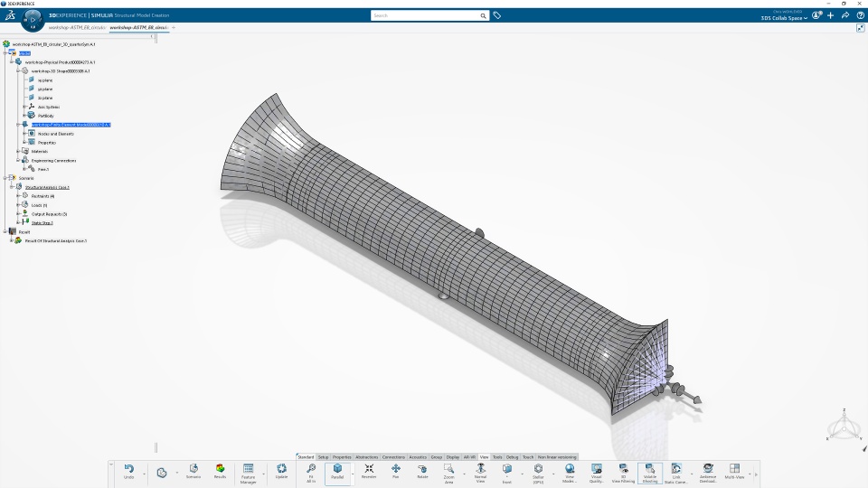The height and width of the screenshot is (488, 868).
Task: Click the magnifier search icon
Action: [483, 15]
